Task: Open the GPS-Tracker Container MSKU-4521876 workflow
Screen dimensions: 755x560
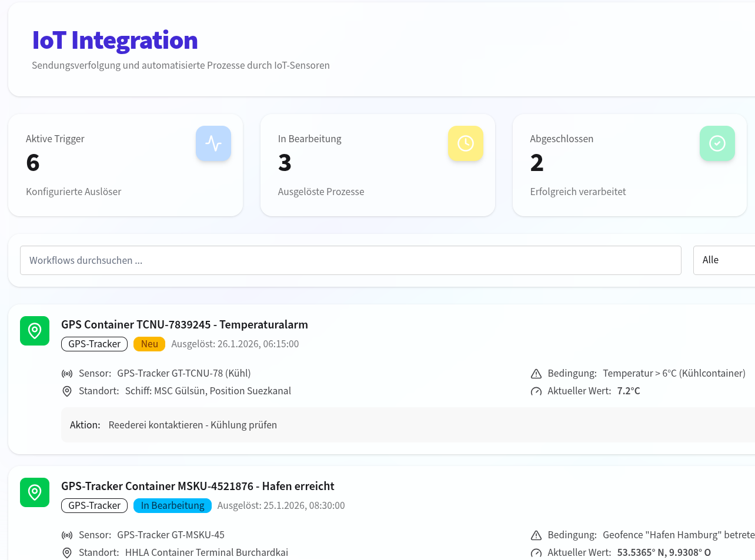Action: point(198,486)
